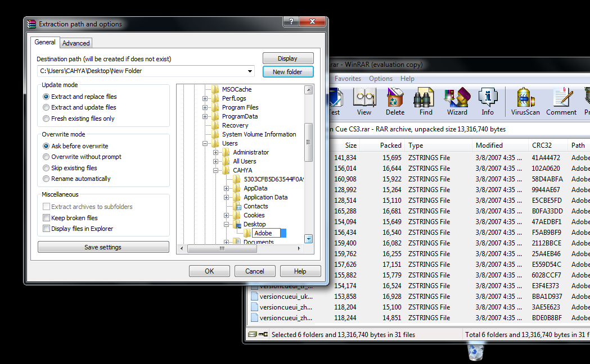
Task: Collapse the Users tree node
Action: click(x=205, y=143)
